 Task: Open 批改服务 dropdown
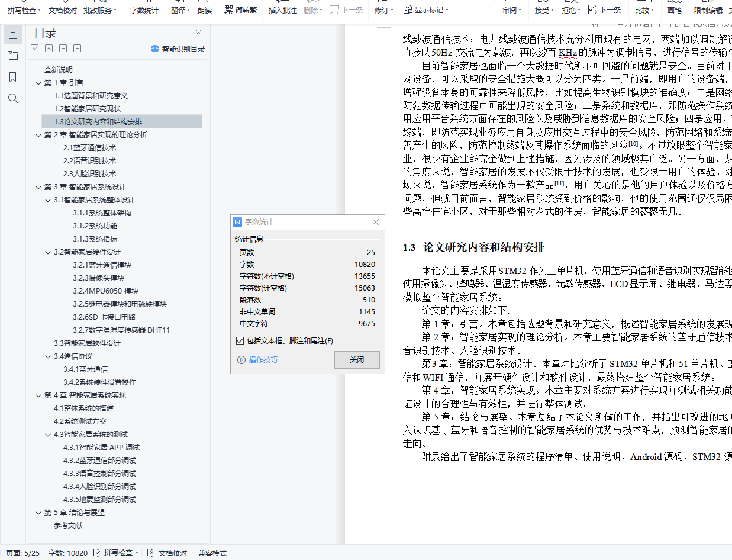pyautogui.click(x=99, y=10)
